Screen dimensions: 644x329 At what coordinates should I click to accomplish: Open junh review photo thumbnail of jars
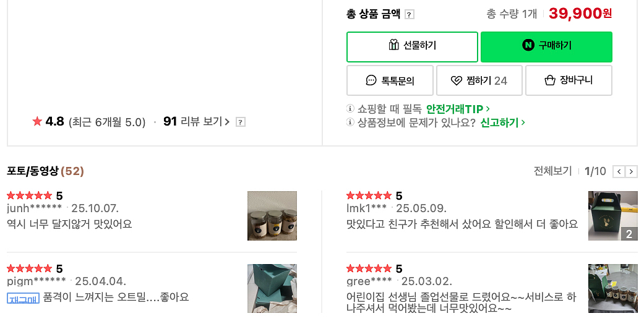272,216
